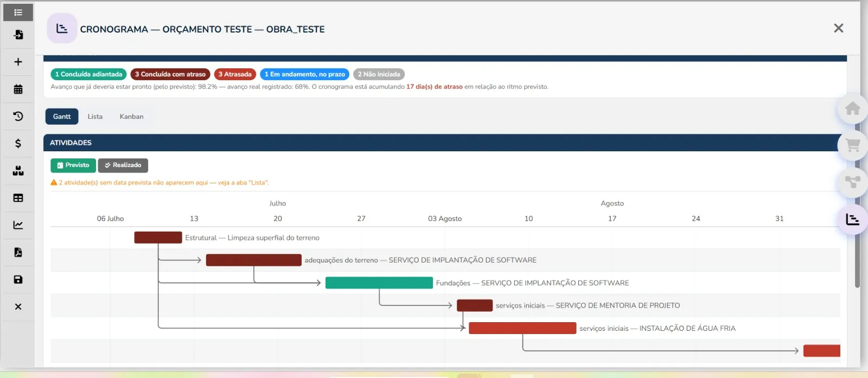Click the plus add icon in sidebar
Screen dimensions: 868x378
click(x=18, y=62)
